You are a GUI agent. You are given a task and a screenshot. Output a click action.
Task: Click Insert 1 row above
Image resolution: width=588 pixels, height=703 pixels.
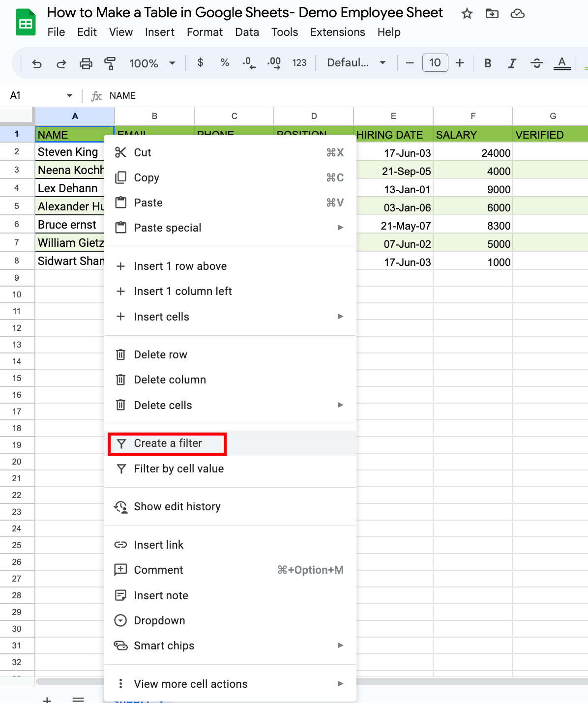(180, 266)
